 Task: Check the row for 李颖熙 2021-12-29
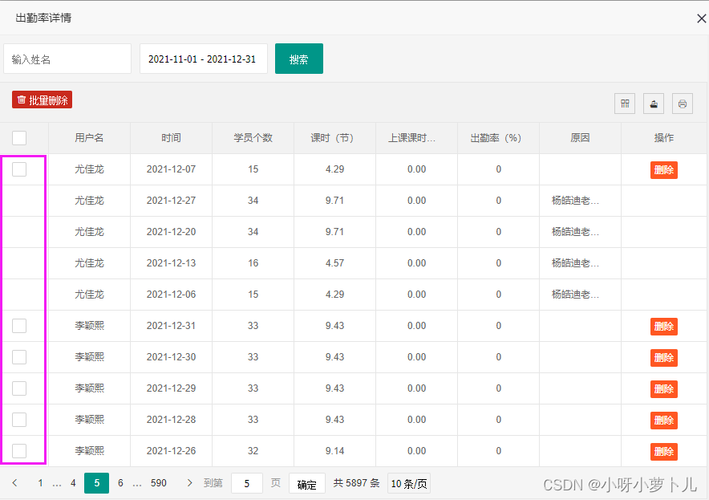(x=19, y=388)
